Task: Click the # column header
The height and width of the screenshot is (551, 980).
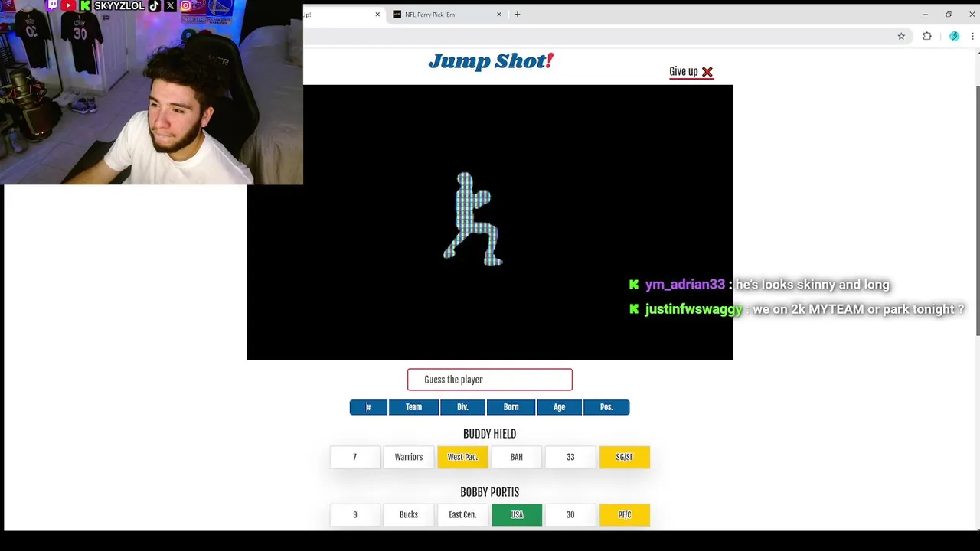Action: click(368, 407)
